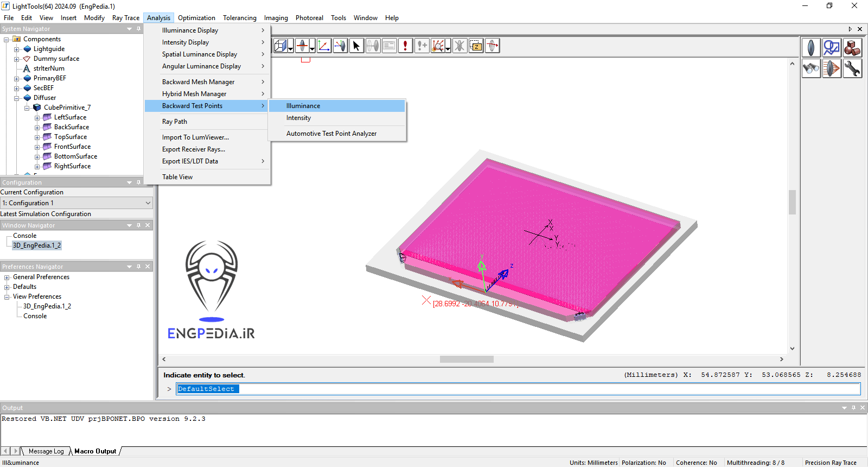
Task: Open the Analysis menu
Action: click(158, 18)
